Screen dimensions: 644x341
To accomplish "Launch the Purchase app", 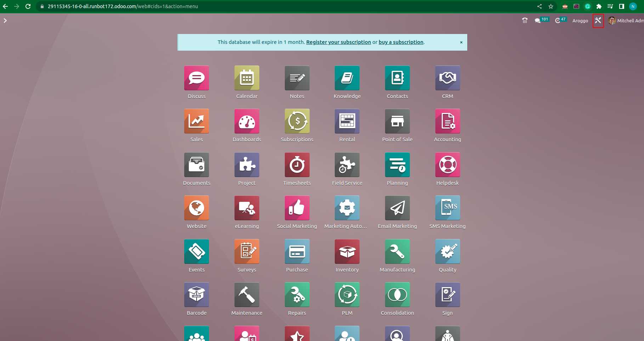I will tap(297, 251).
